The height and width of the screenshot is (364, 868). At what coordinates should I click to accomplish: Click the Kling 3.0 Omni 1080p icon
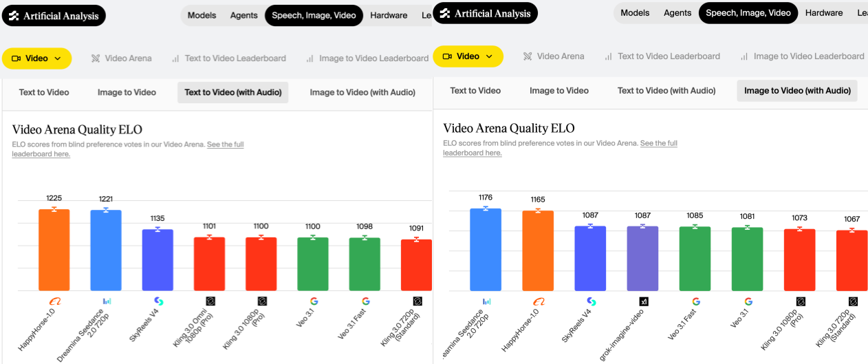tap(210, 301)
